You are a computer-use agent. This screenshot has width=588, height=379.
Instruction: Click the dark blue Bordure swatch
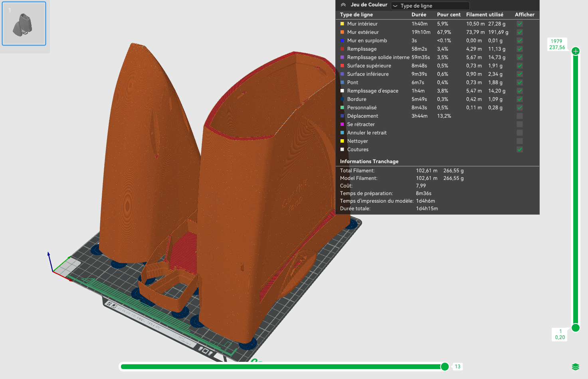coord(342,99)
